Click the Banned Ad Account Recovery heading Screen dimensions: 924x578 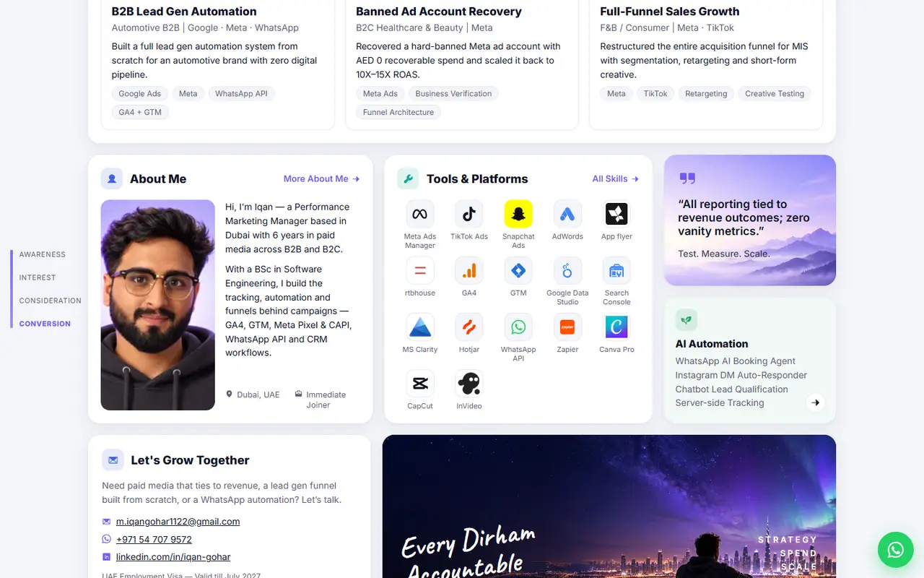[439, 12]
